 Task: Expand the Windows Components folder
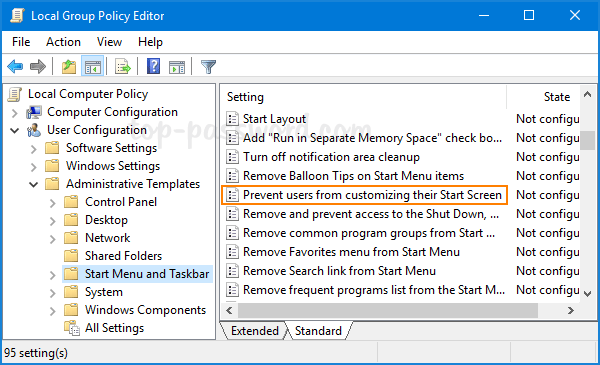click(x=52, y=311)
